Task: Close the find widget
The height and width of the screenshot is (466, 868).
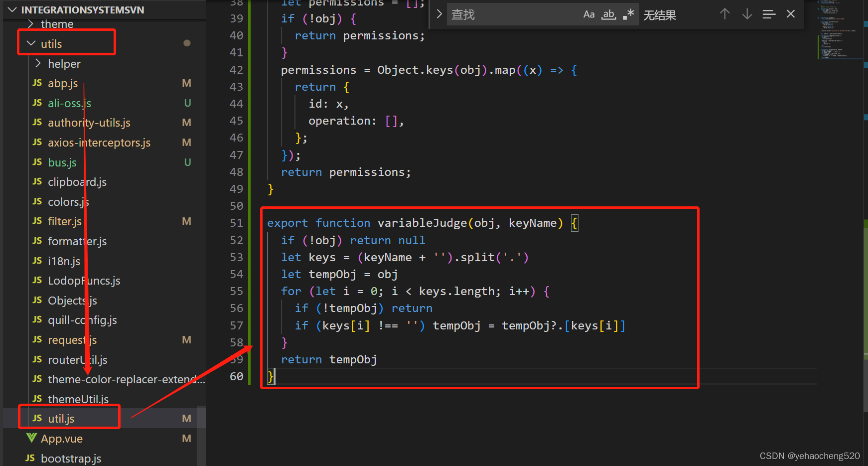Action: [x=791, y=14]
